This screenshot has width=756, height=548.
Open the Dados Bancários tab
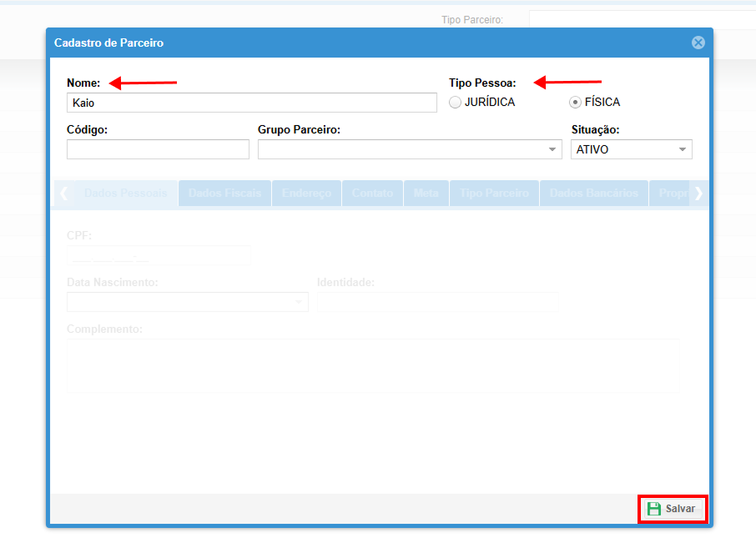coord(593,194)
